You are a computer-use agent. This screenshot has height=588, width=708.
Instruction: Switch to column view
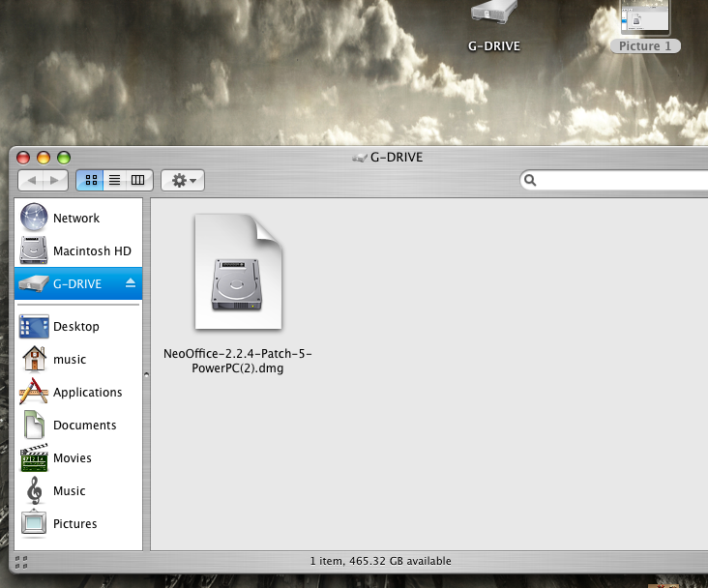(138, 181)
